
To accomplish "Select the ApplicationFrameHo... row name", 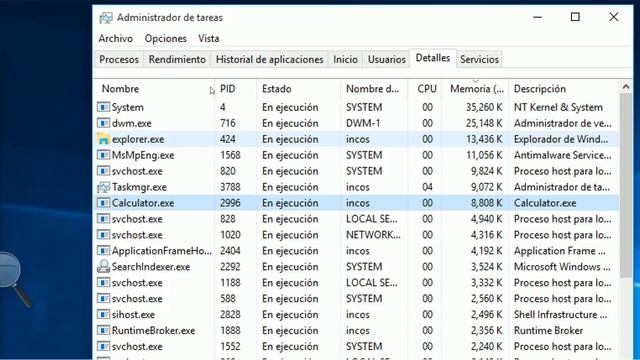I will [x=162, y=251].
